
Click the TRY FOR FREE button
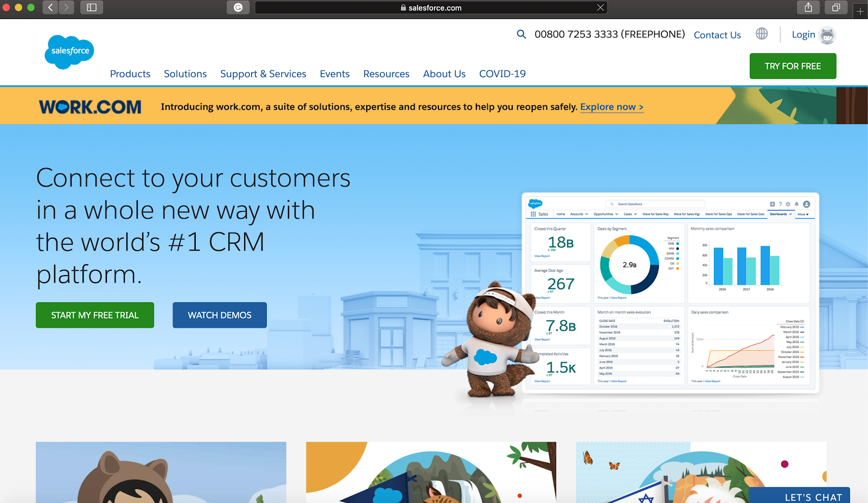click(x=793, y=66)
